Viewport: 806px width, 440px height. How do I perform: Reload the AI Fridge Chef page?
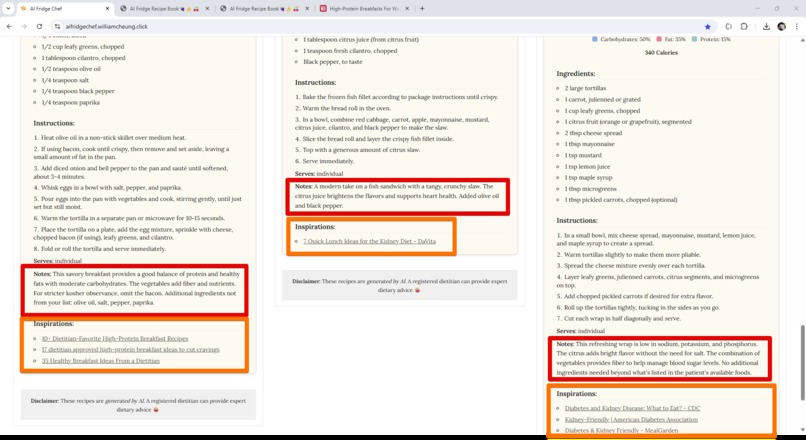click(39, 27)
